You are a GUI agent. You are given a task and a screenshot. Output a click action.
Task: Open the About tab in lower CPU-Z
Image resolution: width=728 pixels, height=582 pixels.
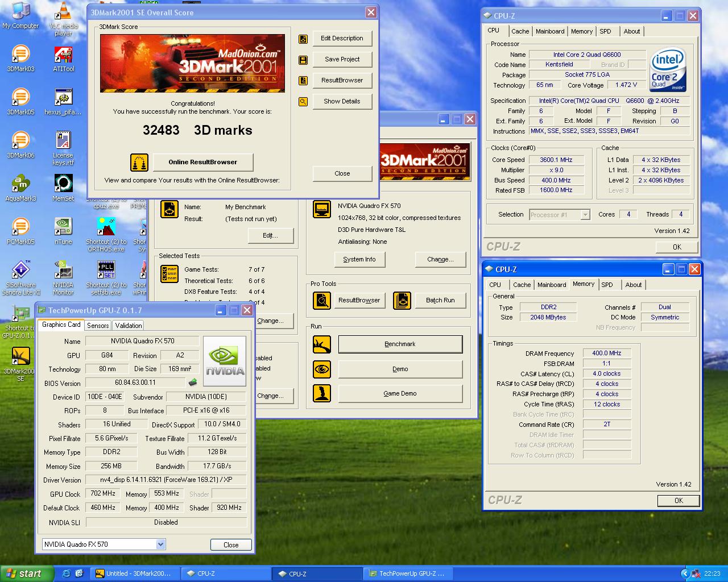click(x=633, y=285)
